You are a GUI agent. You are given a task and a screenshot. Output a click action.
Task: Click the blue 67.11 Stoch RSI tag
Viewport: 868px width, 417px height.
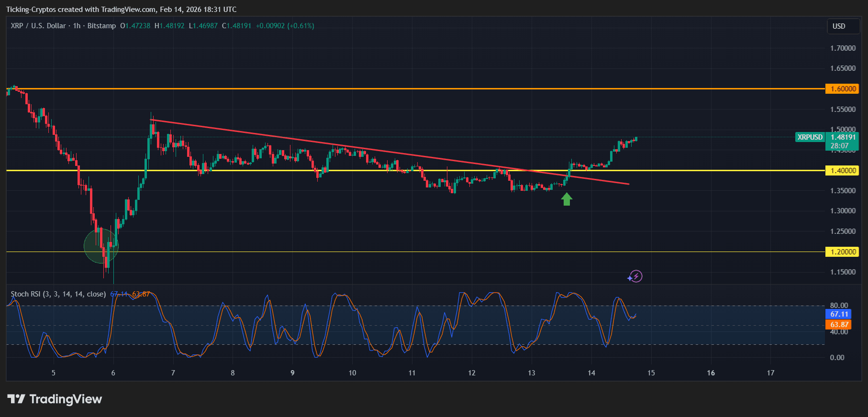point(839,314)
